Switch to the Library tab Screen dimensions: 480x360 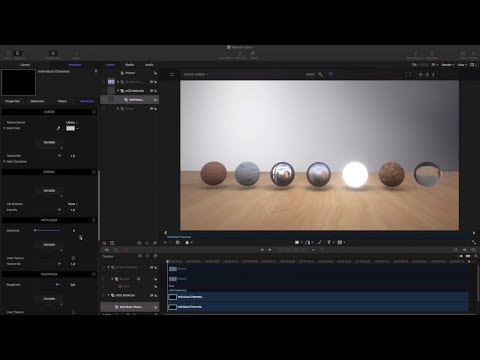coord(25,65)
